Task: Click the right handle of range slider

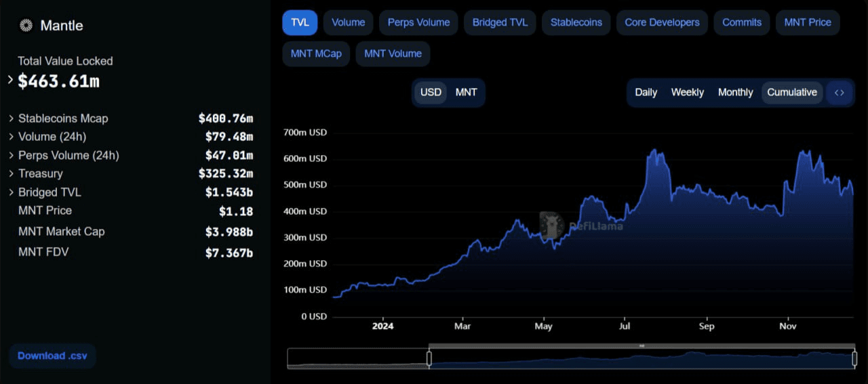Action: click(x=854, y=358)
